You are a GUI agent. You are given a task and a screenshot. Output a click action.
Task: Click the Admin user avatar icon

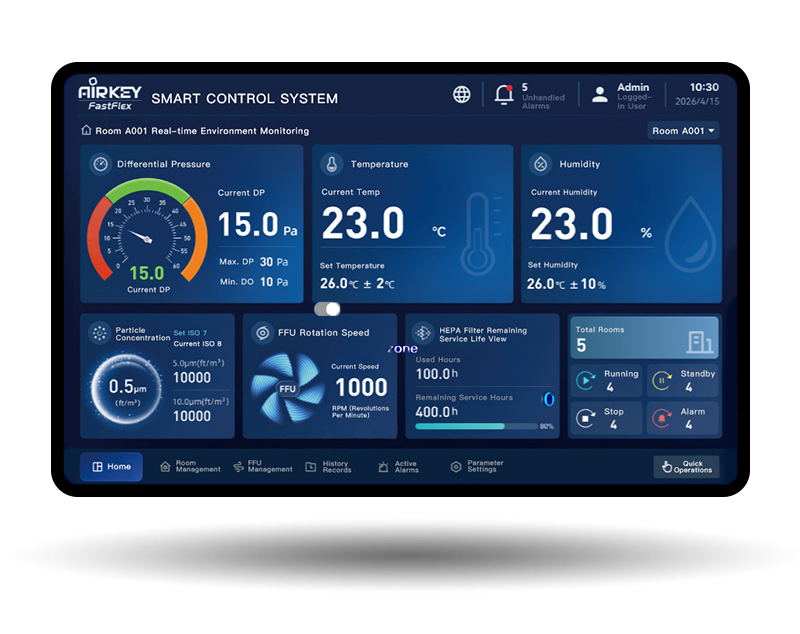coord(600,94)
